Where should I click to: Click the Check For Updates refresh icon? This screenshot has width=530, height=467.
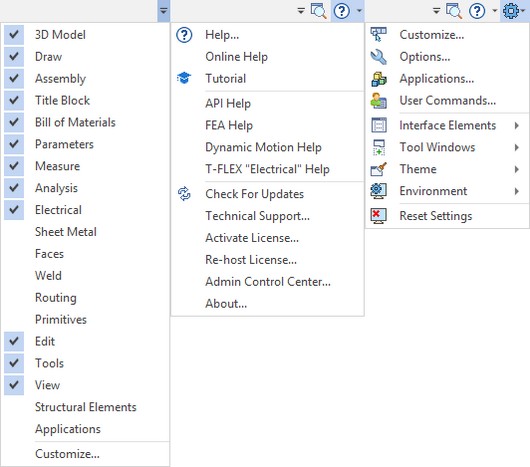tap(184, 194)
